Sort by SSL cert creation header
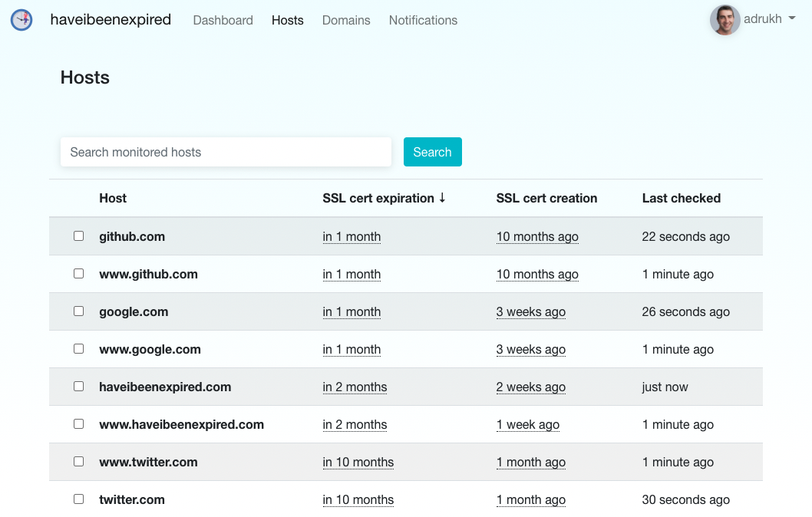The width and height of the screenshot is (812, 517). pyautogui.click(x=546, y=198)
